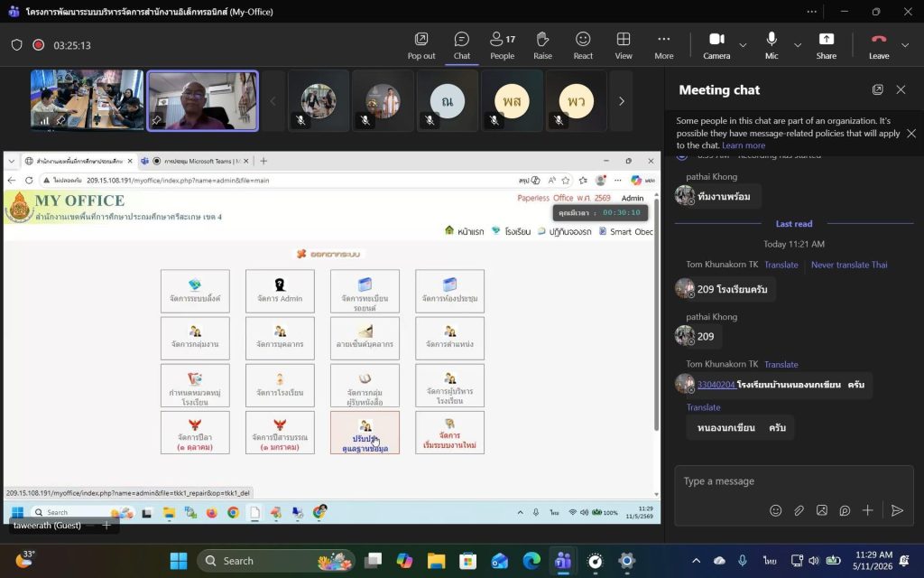Click the participant avatar labeled ณ
Screen dimensions: 924x578
tap(448, 101)
